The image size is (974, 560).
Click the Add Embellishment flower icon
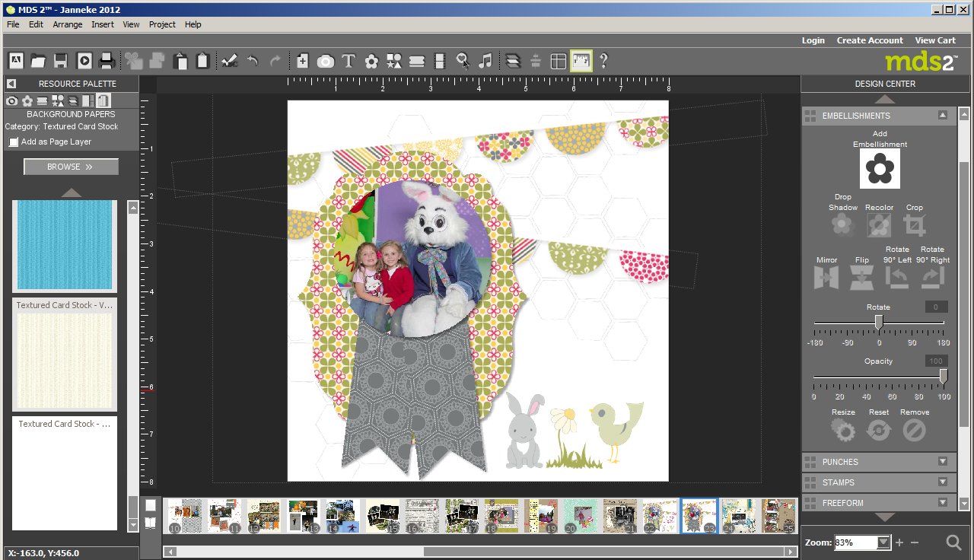pos(880,168)
